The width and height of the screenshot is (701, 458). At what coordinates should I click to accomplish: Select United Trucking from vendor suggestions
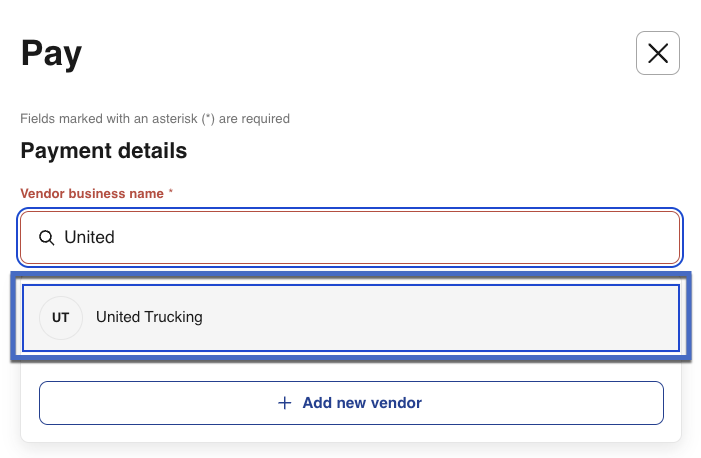[350, 318]
